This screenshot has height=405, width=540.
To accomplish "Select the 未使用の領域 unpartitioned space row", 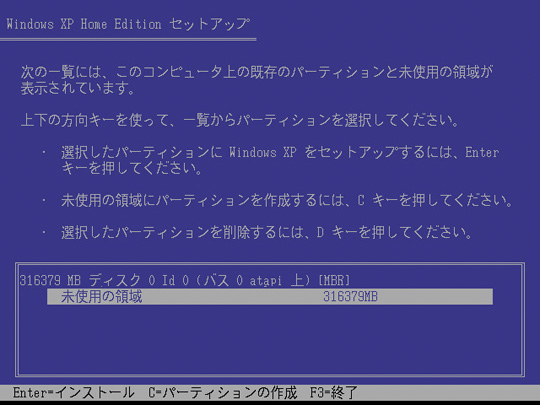I will coord(270,297).
